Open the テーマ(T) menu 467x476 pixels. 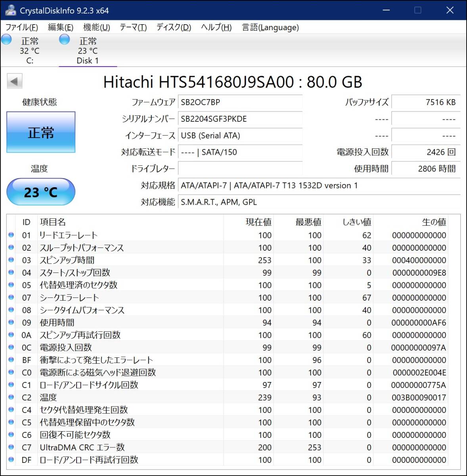click(x=133, y=27)
